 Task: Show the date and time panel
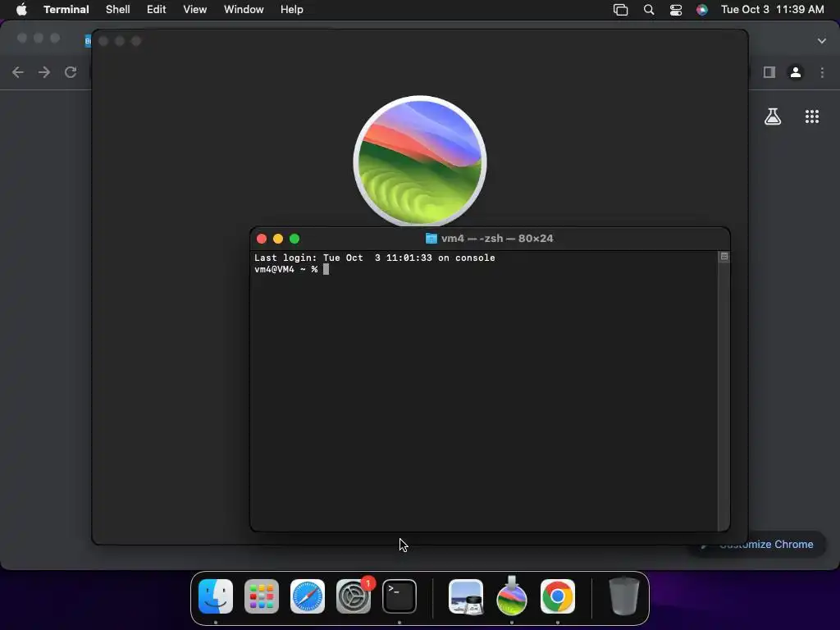click(773, 10)
